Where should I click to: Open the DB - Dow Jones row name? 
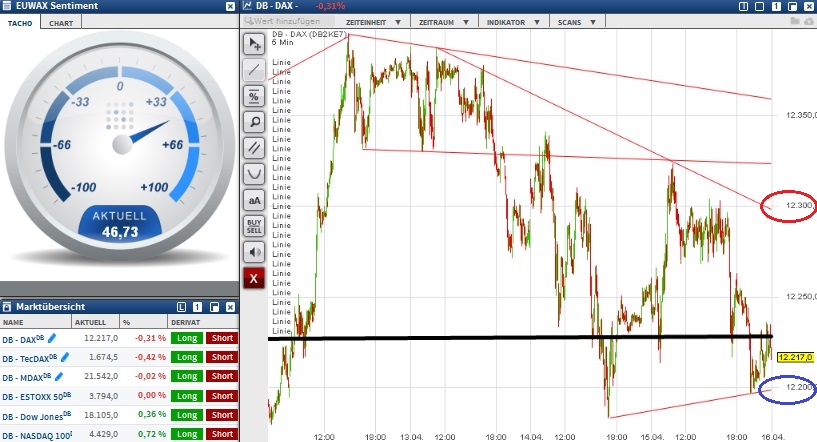[36, 416]
